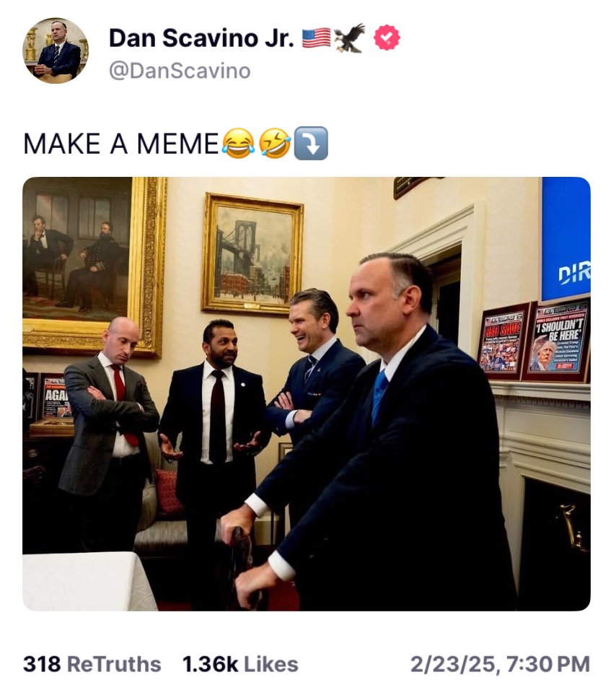Open the round profile avatar picture
This screenshot has height=685, width=616.
click(56, 51)
